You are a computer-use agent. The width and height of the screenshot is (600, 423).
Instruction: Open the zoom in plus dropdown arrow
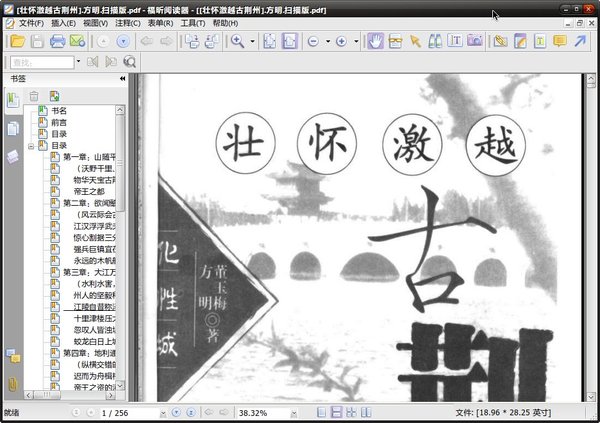356,41
